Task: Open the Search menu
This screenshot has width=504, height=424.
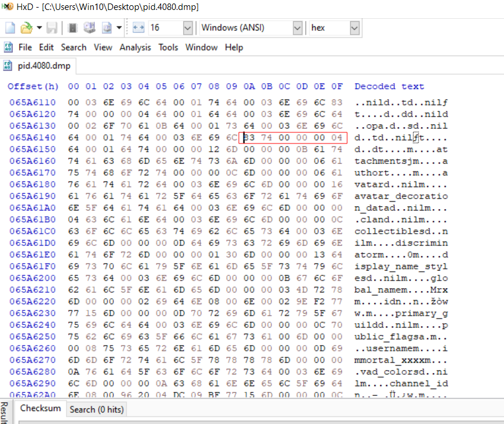Action: (x=74, y=47)
